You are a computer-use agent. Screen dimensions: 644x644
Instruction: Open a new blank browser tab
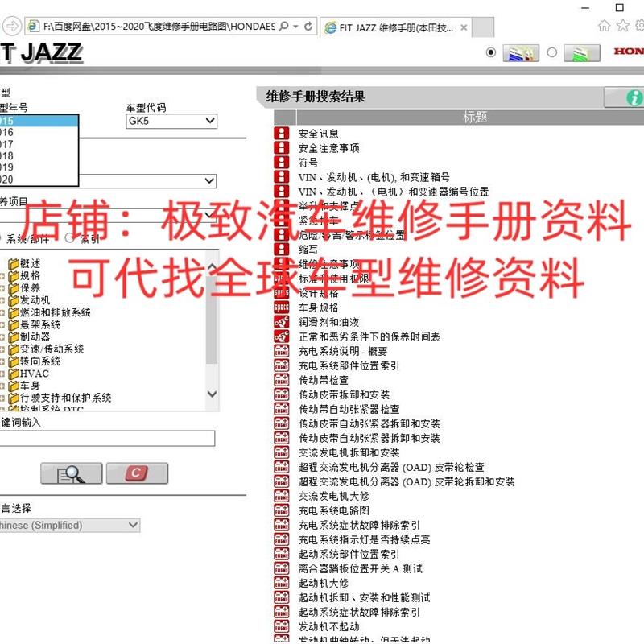(x=483, y=27)
